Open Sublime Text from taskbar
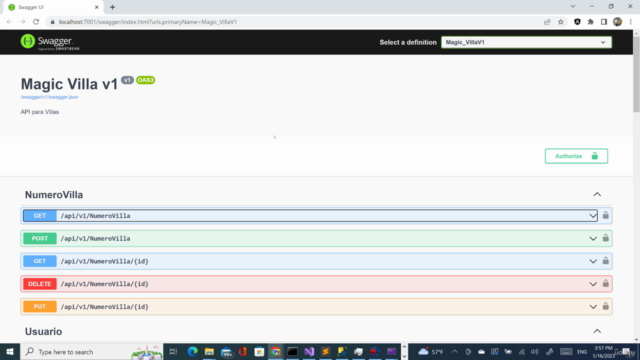Image resolution: width=640 pixels, height=360 pixels. click(x=325, y=351)
